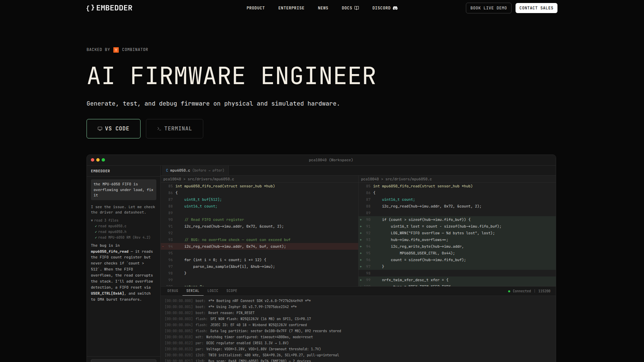The width and height of the screenshot is (644, 362).
Task: Click the removed line 94 in diff
Action: click(235, 247)
